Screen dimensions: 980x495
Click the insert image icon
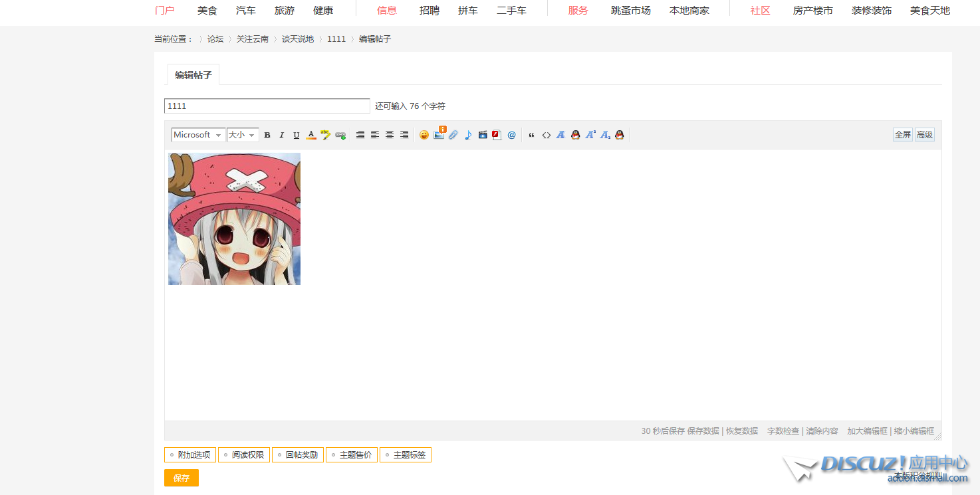tap(439, 135)
